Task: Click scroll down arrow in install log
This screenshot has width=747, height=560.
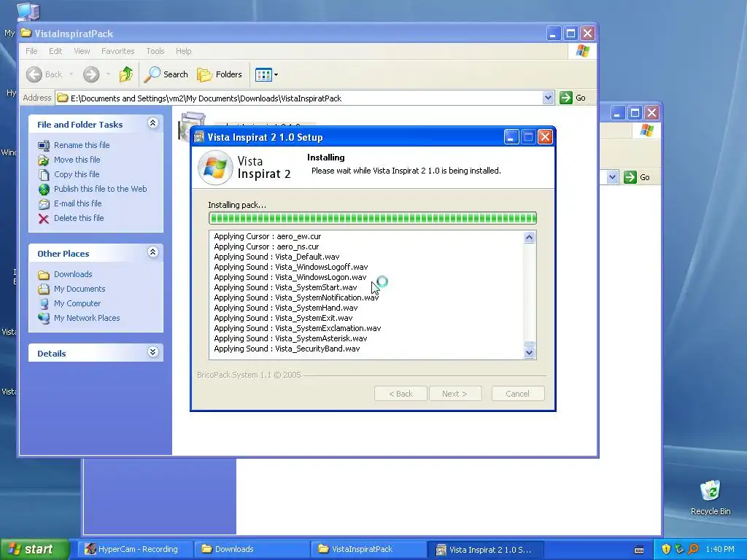Action: click(x=529, y=353)
